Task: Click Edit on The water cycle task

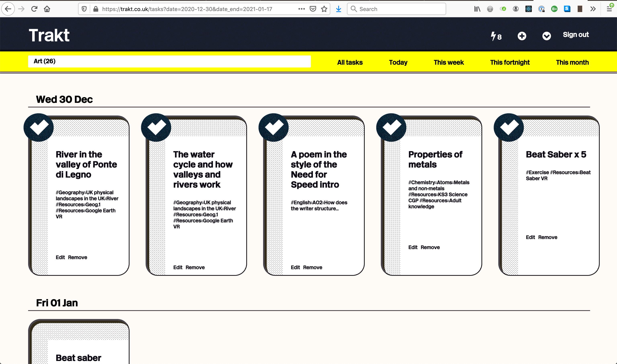Action: (178, 267)
